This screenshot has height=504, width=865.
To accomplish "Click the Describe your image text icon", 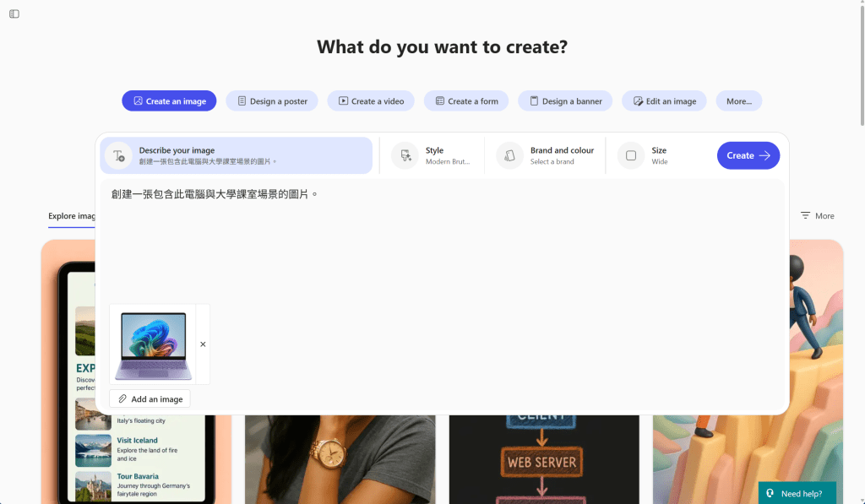I will 118,155.
